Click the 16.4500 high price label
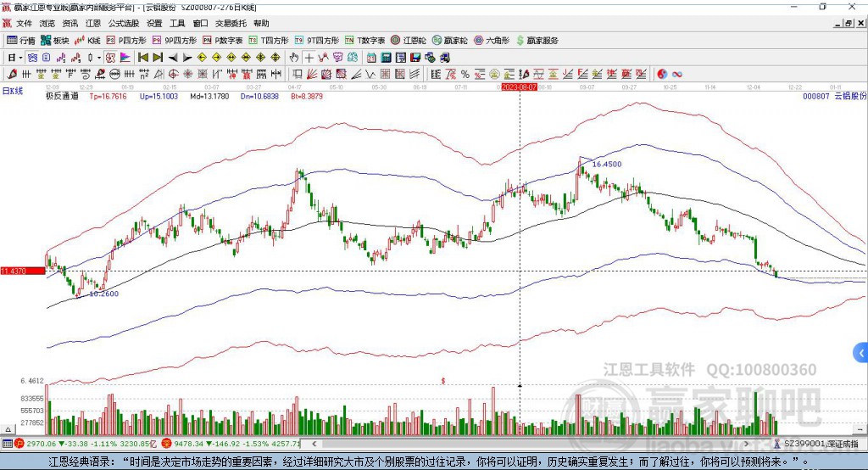868x470 pixels. (607, 164)
